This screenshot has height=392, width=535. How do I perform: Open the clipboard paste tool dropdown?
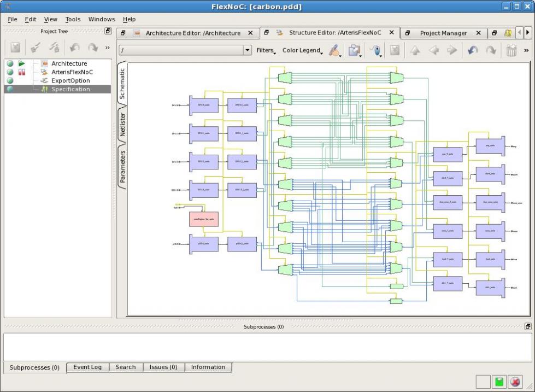[355, 50]
